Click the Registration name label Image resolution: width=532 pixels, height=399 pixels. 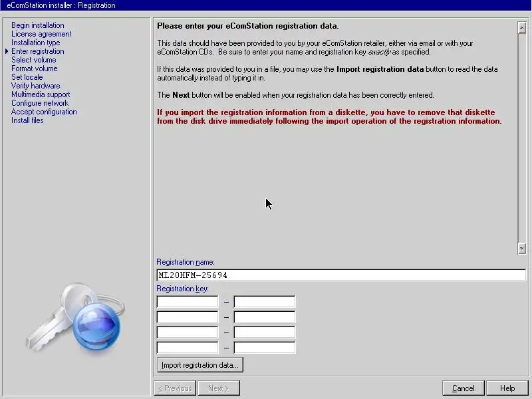(x=186, y=262)
